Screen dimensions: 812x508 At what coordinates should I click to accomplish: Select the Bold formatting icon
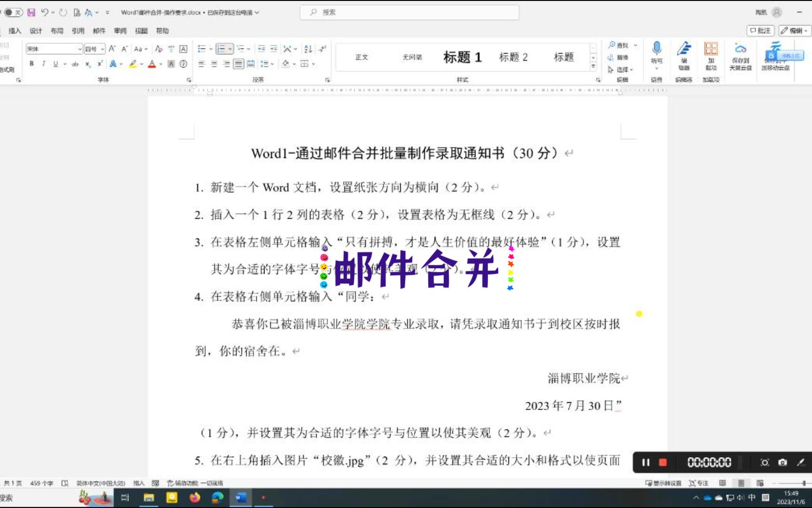click(31, 63)
